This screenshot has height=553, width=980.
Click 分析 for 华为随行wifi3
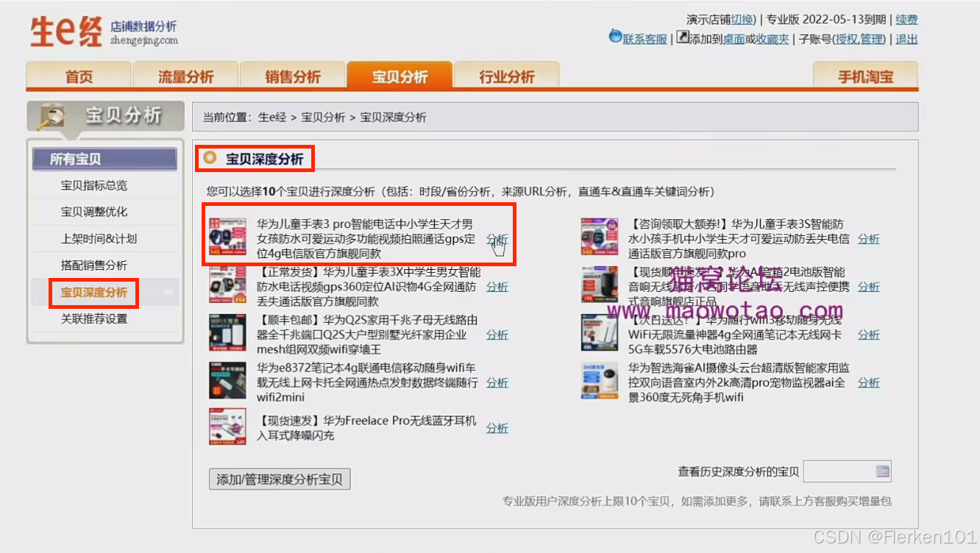[x=869, y=335]
